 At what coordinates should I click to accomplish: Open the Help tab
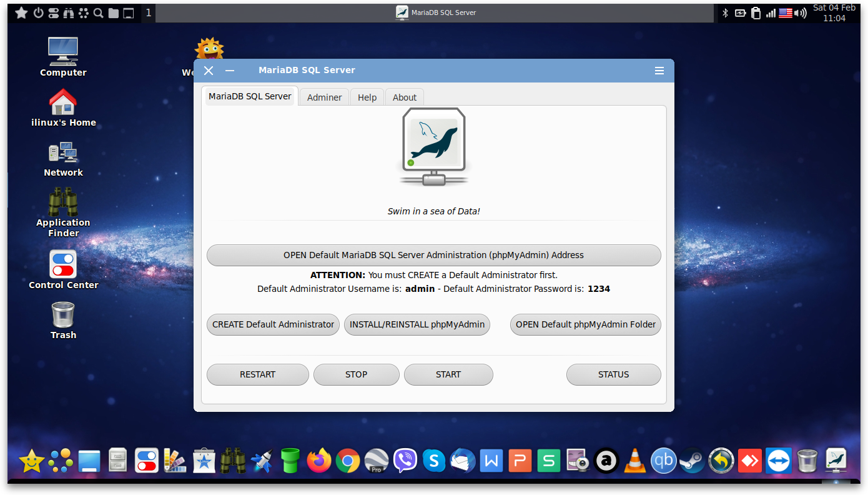tap(367, 97)
